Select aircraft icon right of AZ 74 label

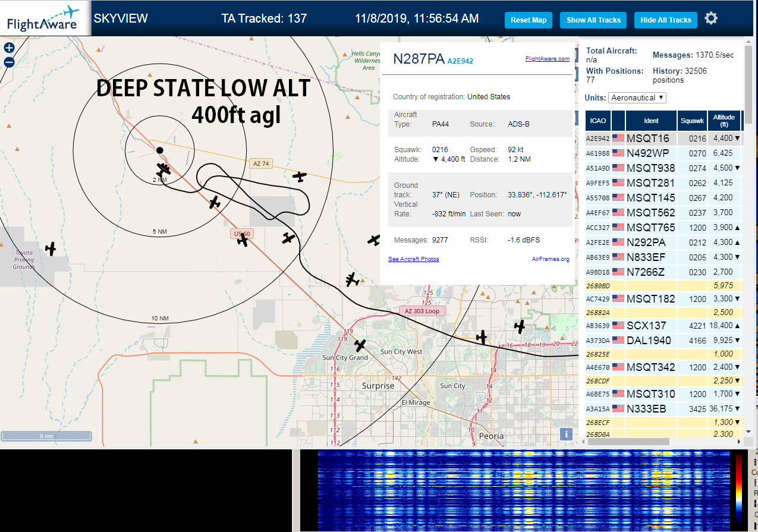click(299, 176)
